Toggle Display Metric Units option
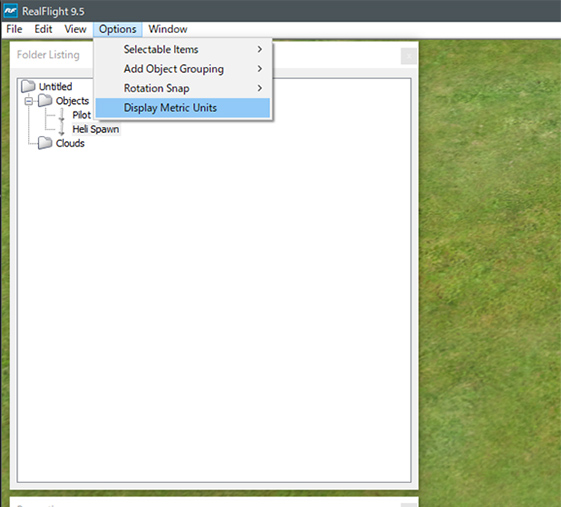 pos(183,108)
